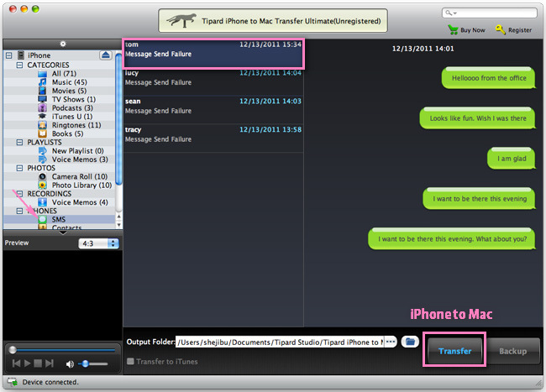This screenshot has height=392, width=546.
Task: Click the Buy Now link
Action: click(473, 30)
